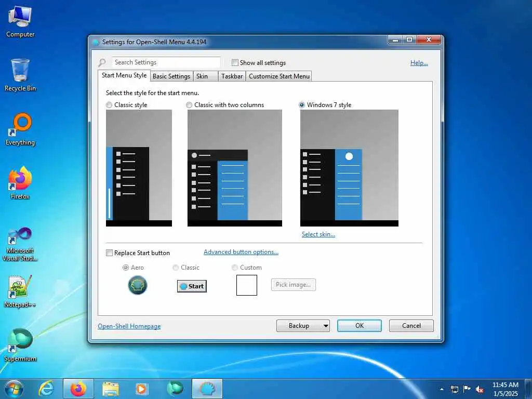
Task: Select the Windows 7 style radio button
Action: (x=302, y=105)
